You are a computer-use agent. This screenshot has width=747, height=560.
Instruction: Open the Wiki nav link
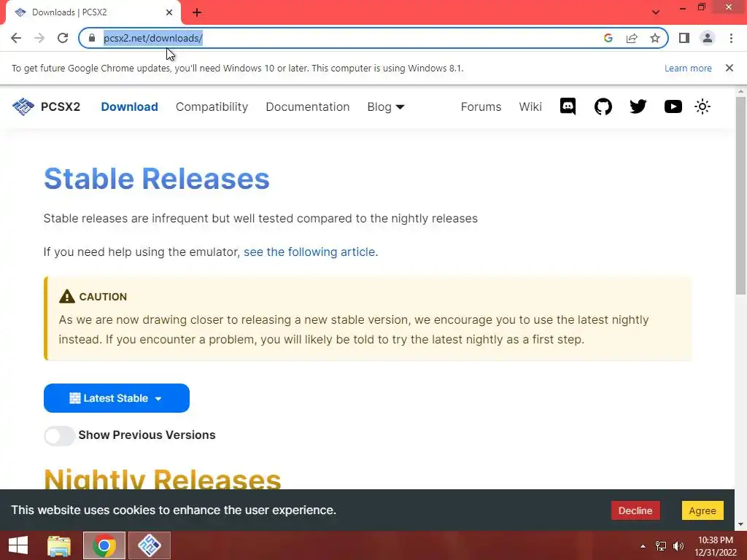coord(530,106)
